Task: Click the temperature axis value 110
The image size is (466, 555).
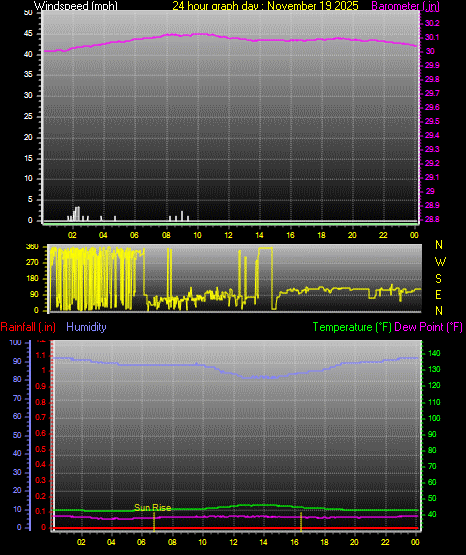Action: [x=434, y=402]
